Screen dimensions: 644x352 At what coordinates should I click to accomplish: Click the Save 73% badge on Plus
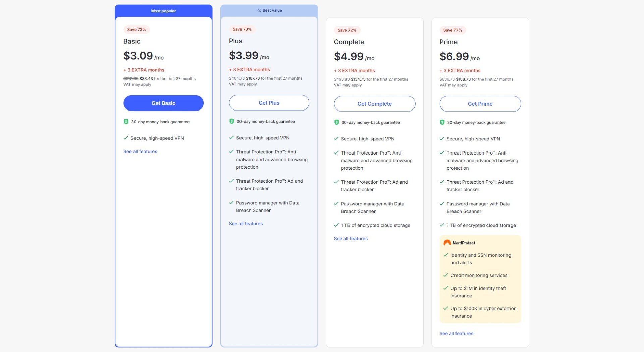click(x=242, y=29)
